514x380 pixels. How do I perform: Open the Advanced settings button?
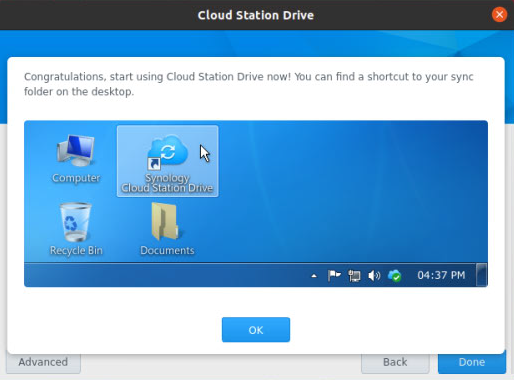coord(43,362)
